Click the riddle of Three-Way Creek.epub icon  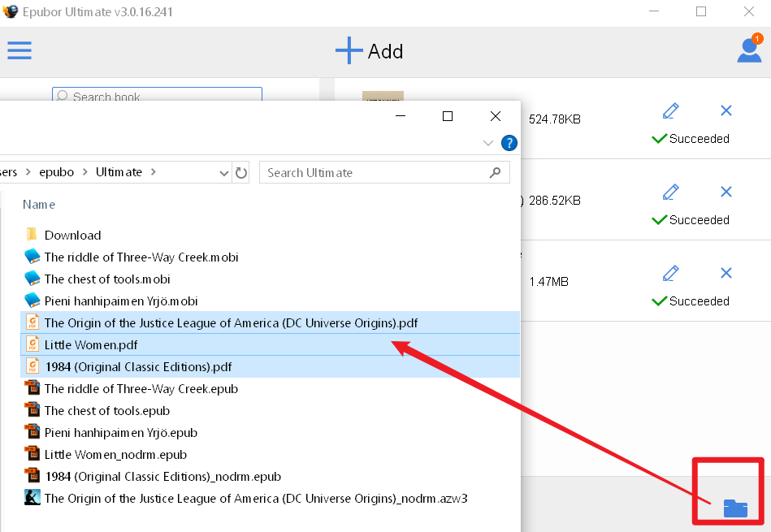click(32, 388)
